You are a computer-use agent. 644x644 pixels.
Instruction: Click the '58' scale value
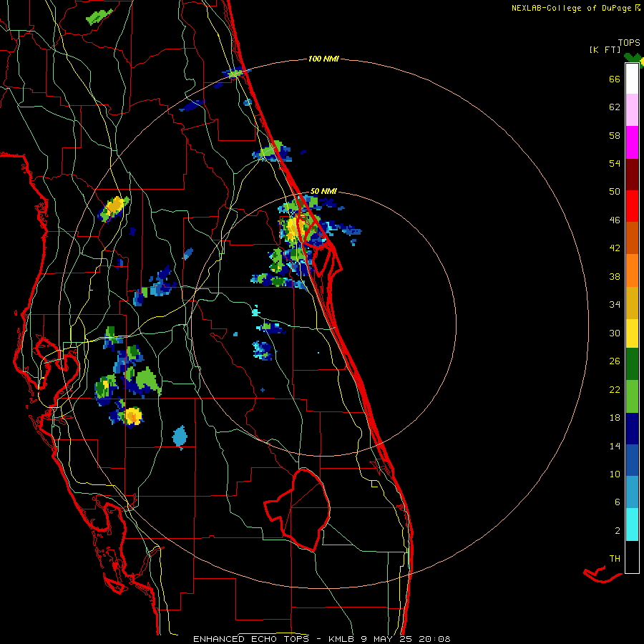[x=615, y=135]
